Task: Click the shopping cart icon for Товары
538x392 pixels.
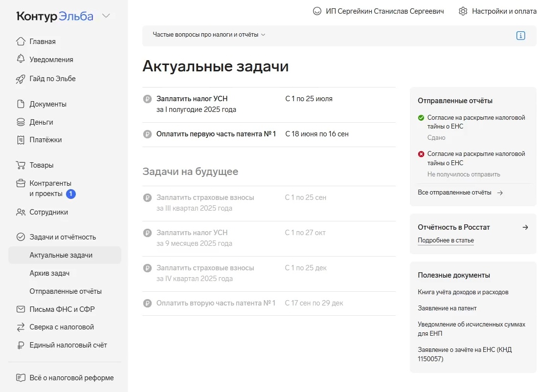Action: click(x=21, y=165)
